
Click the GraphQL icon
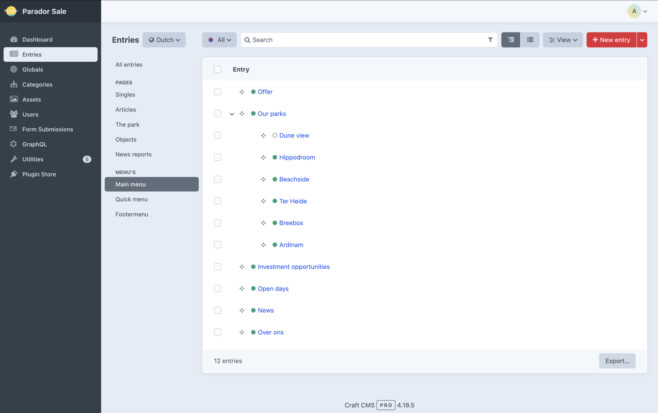point(14,144)
